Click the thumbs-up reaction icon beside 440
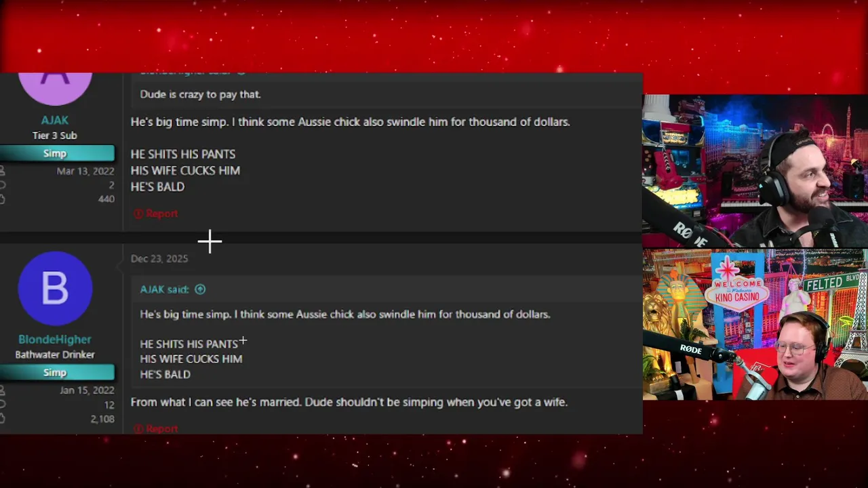Image resolution: width=868 pixels, height=488 pixels. (x=2, y=199)
